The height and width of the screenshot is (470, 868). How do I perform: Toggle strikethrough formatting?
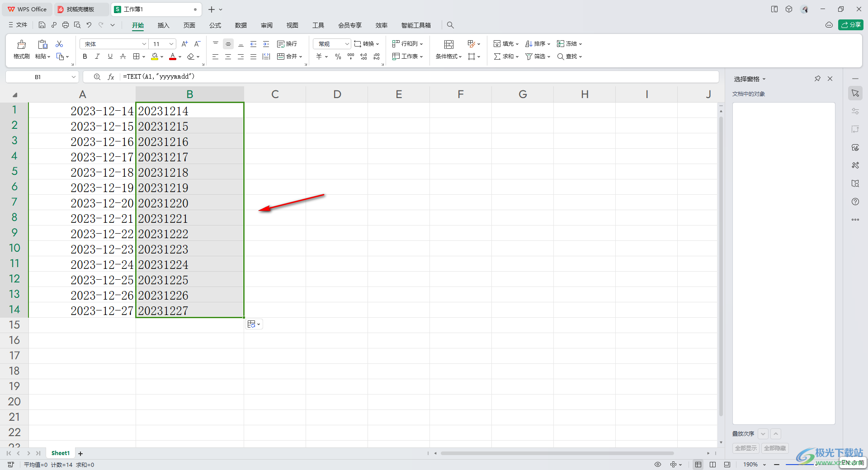pyautogui.click(x=123, y=56)
